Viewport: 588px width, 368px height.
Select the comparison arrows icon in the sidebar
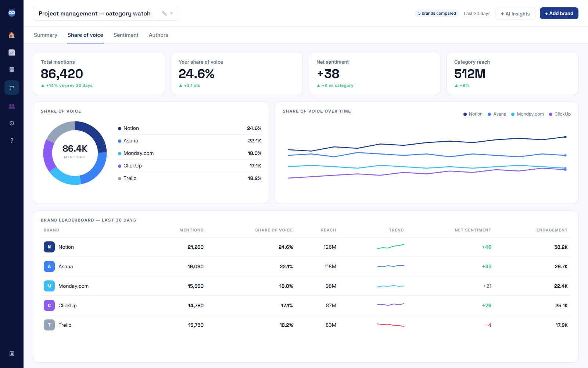coord(12,88)
